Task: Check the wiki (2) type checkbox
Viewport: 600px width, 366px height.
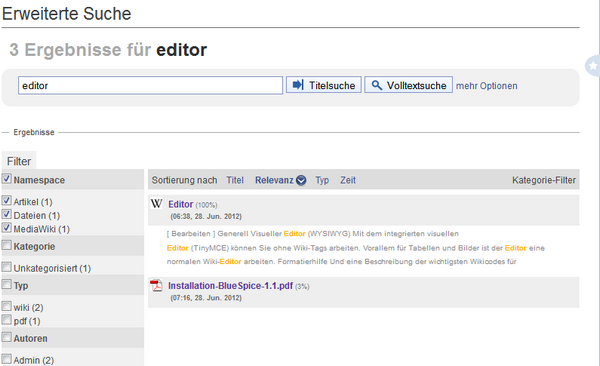Action: 7,306
